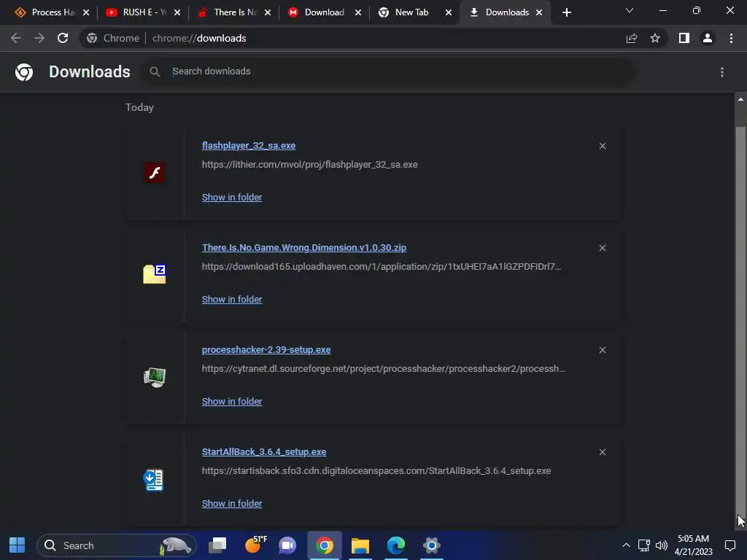Show processhacker setup in folder
Screen dimensions: 747x560
coord(232,402)
